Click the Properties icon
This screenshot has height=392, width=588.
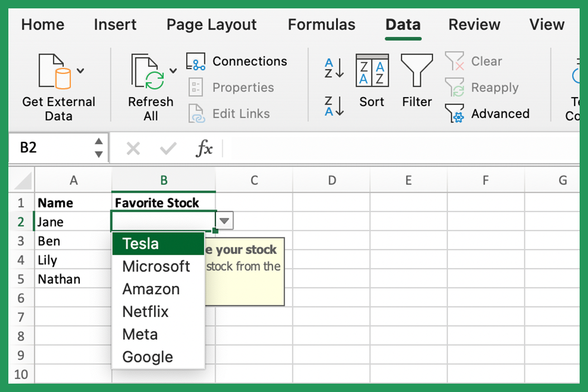tap(196, 87)
